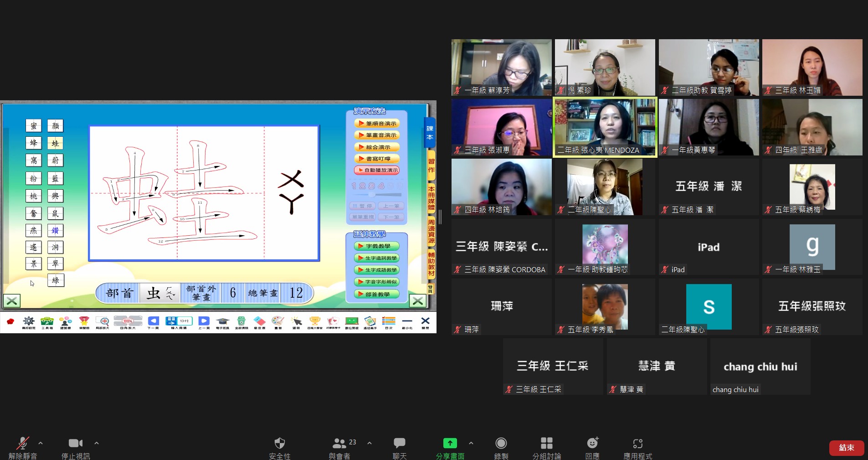Toggle 雙頁 double-page view
868x460 pixels.
(x=430, y=289)
